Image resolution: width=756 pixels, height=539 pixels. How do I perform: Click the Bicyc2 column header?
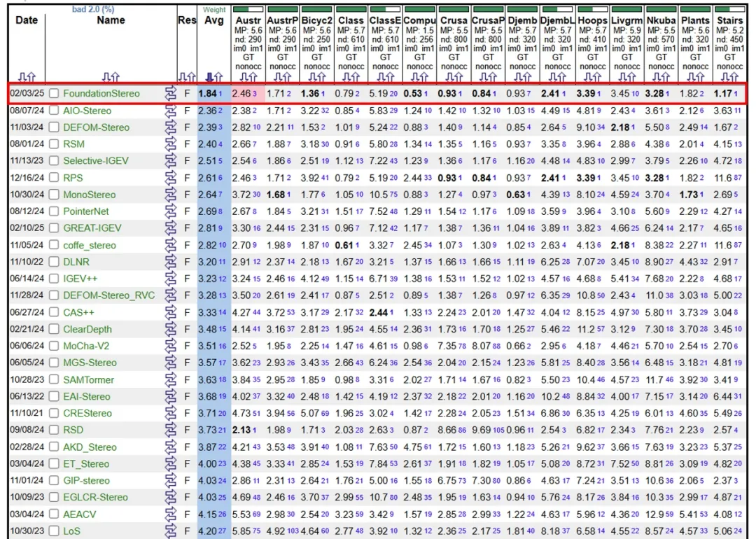click(x=317, y=20)
